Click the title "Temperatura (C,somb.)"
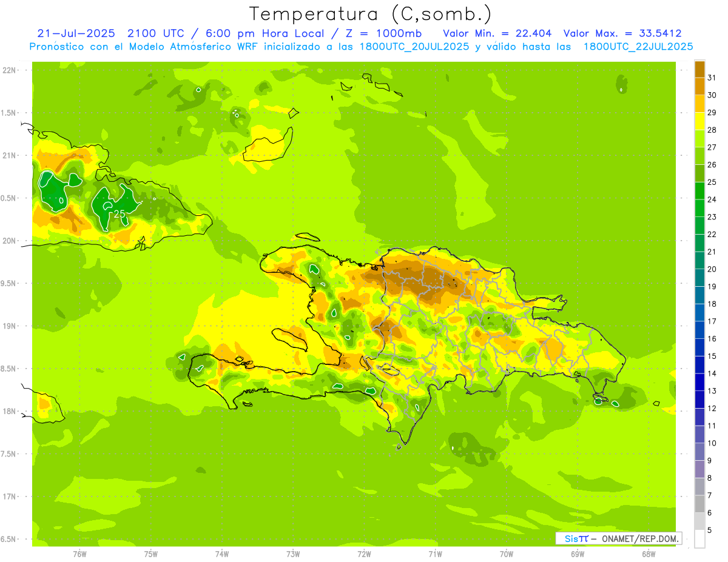The height and width of the screenshot is (562, 728). pyautogui.click(x=371, y=13)
